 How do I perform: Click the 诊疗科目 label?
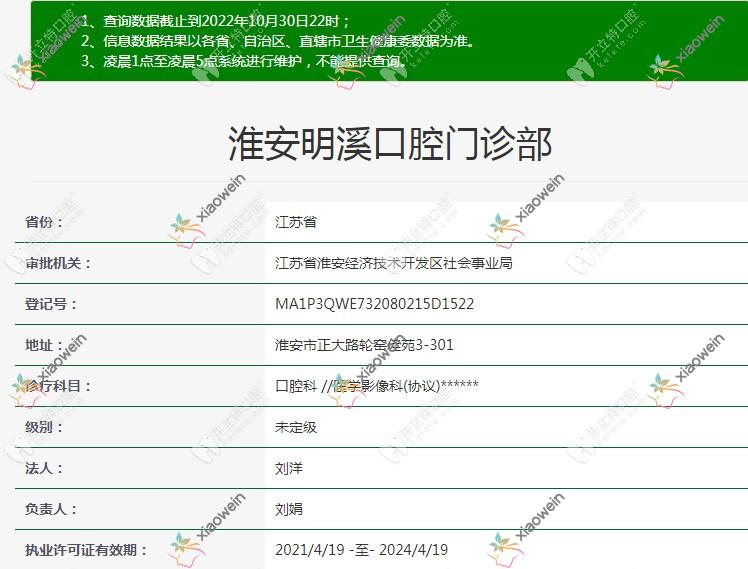point(58,386)
